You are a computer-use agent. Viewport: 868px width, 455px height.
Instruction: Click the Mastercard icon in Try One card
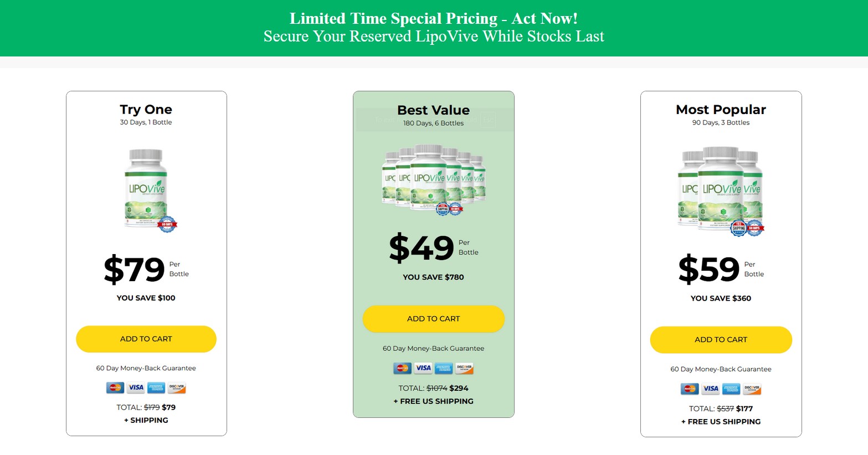115,388
